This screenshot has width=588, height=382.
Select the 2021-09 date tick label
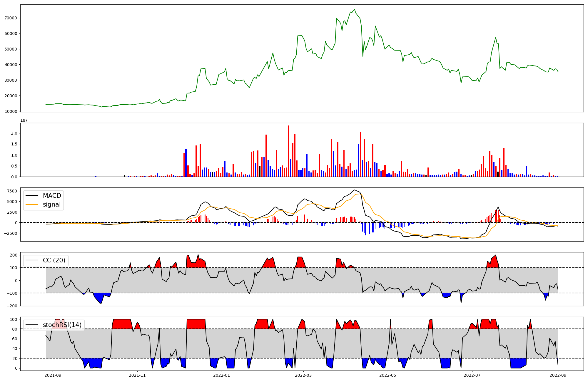tap(53, 375)
